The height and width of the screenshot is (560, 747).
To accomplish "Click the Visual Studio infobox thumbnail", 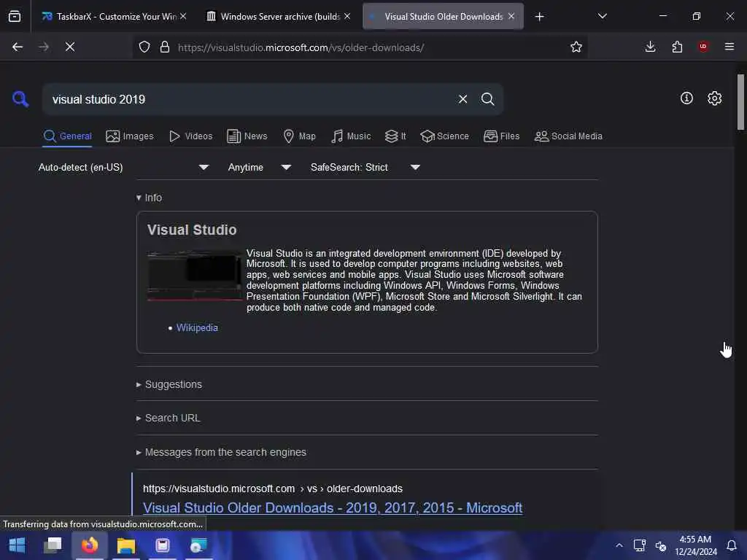I will (x=195, y=276).
